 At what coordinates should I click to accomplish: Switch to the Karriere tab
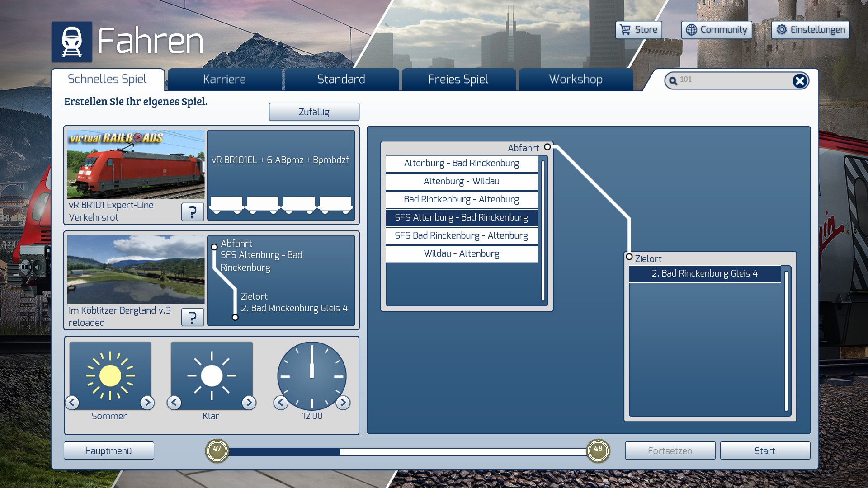coord(224,80)
